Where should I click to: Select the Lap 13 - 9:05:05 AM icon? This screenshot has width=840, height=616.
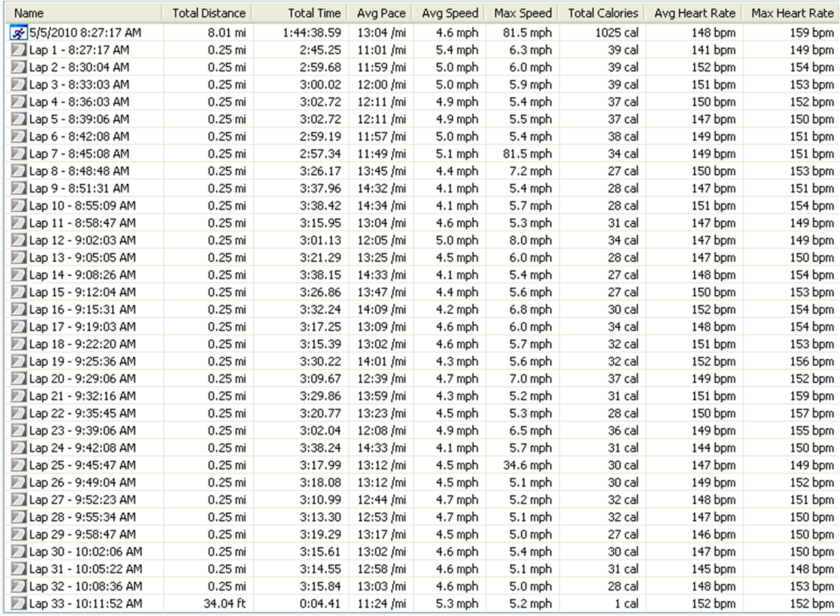pos(19,257)
